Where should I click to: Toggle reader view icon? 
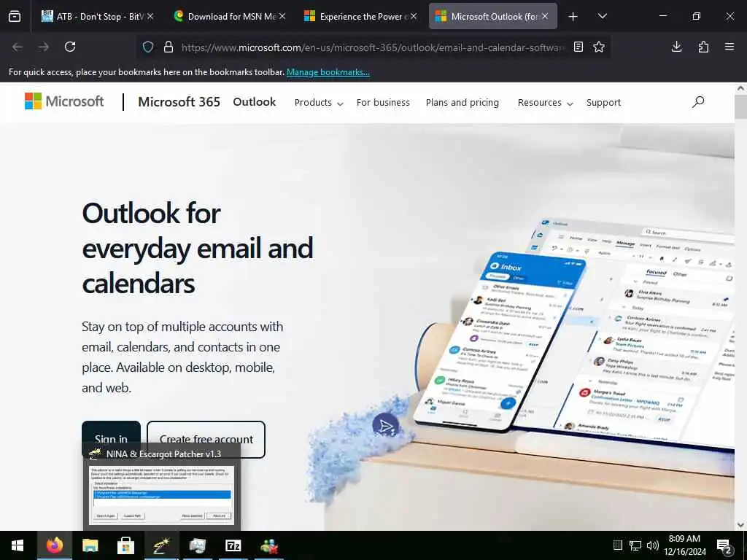pyautogui.click(x=578, y=47)
